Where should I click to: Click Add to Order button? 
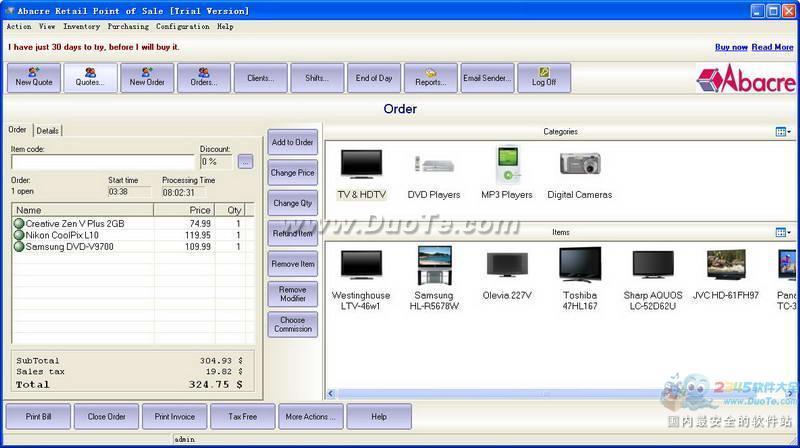(x=292, y=142)
